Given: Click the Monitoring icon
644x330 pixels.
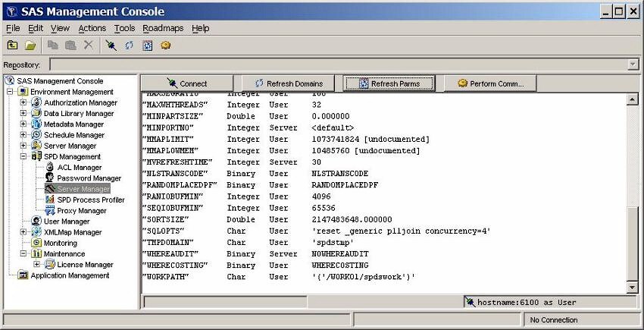Looking at the screenshot, I should click(36, 243).
